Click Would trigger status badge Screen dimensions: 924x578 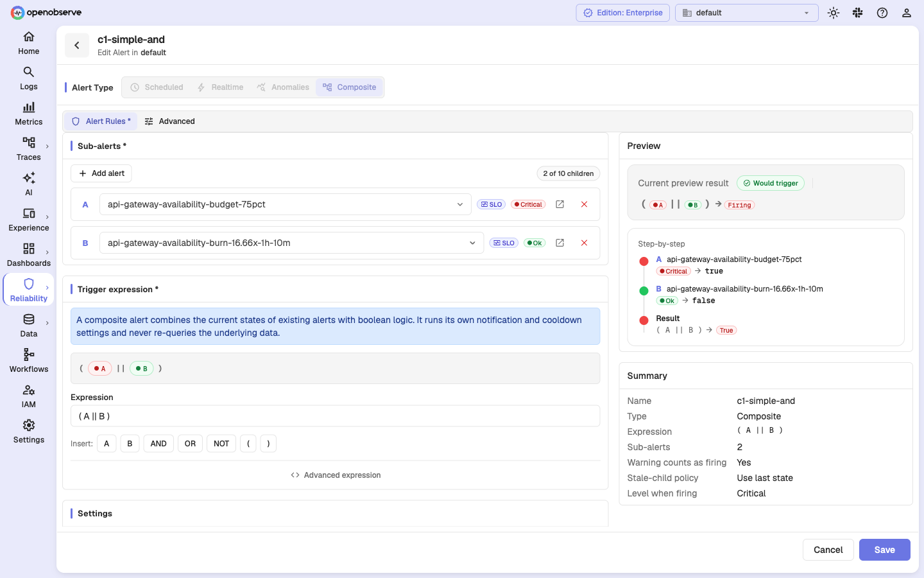tap(770, 183)
